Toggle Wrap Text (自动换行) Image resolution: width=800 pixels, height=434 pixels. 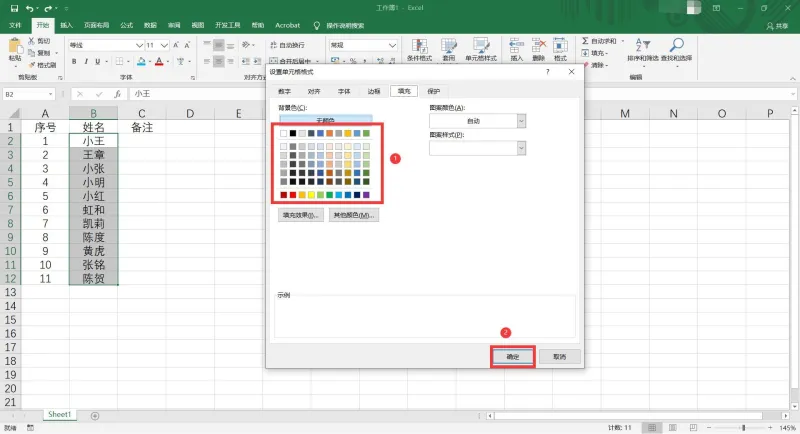[x=287, y=45]
